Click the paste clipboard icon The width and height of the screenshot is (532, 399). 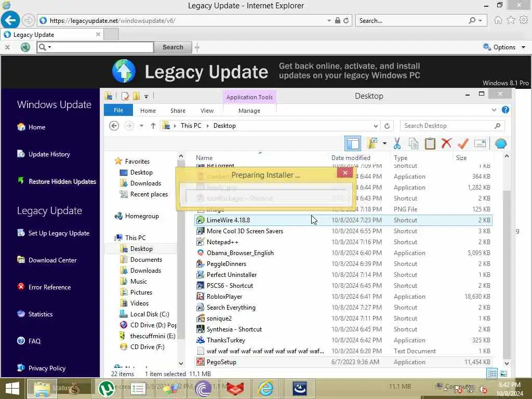[430, 143]
